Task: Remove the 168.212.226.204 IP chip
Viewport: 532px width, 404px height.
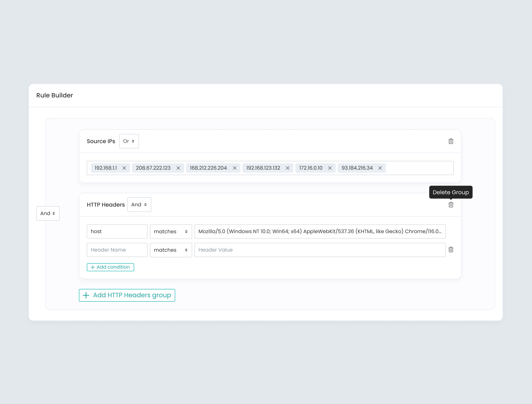Action: pos(235,168)
